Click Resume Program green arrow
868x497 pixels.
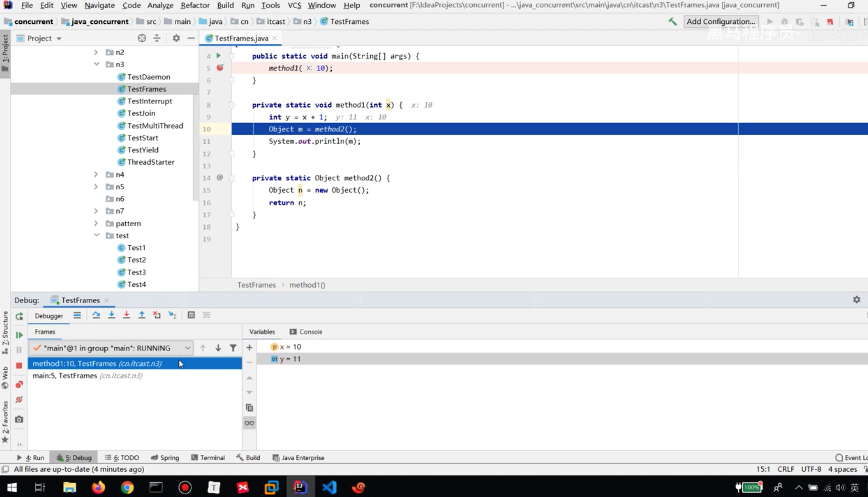pos(19,335)
